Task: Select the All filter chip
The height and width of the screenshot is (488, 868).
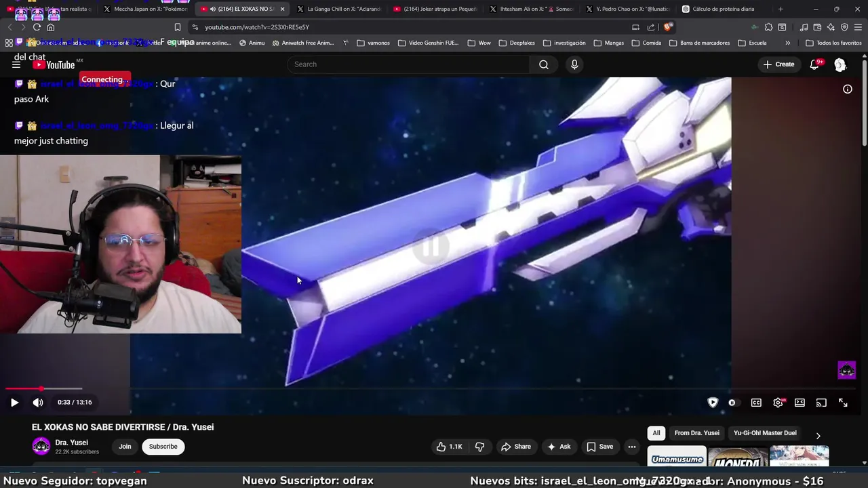Action: pos(656,433)
